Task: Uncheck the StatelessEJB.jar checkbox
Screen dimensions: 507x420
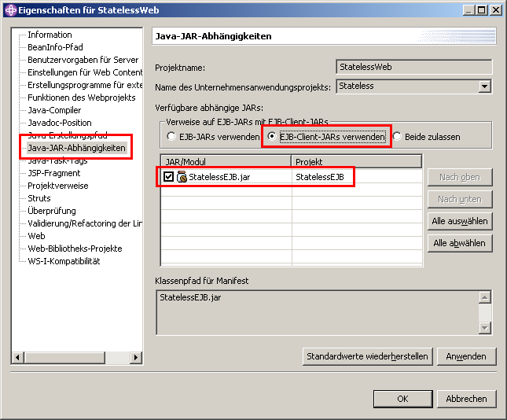Action: tap(169, 177)
